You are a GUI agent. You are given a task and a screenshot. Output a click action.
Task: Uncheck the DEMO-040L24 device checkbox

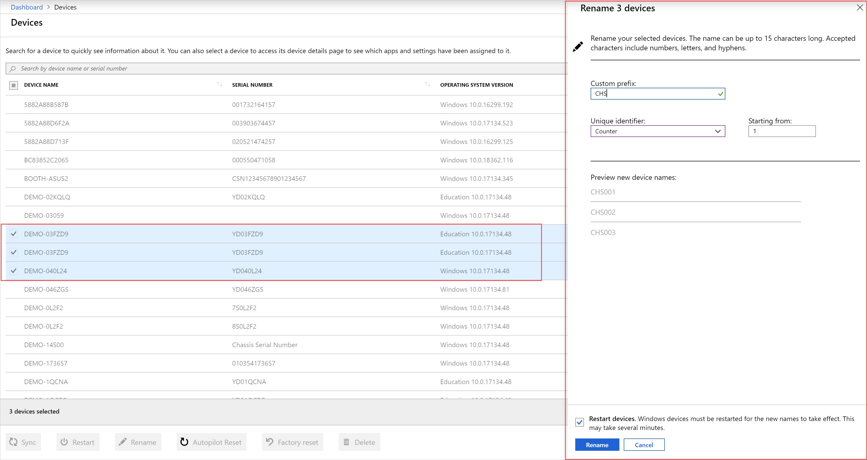coord(14,271)
